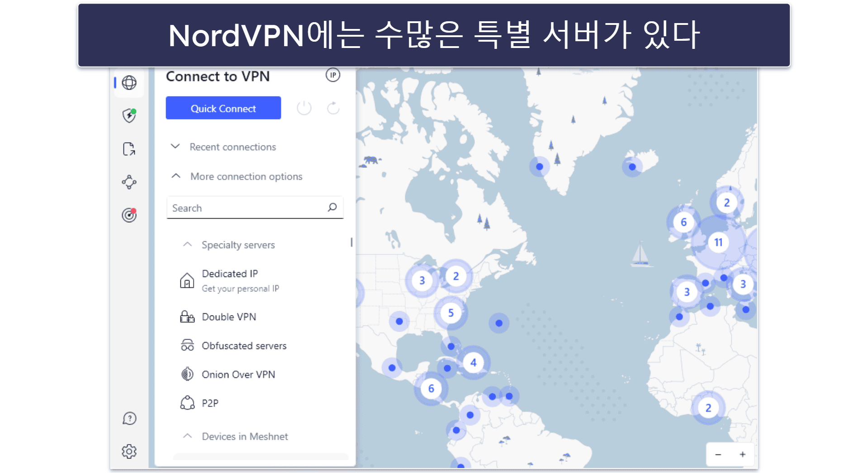Click the power disconnect icon
The image size is (868, 473).
click(304, 108)
